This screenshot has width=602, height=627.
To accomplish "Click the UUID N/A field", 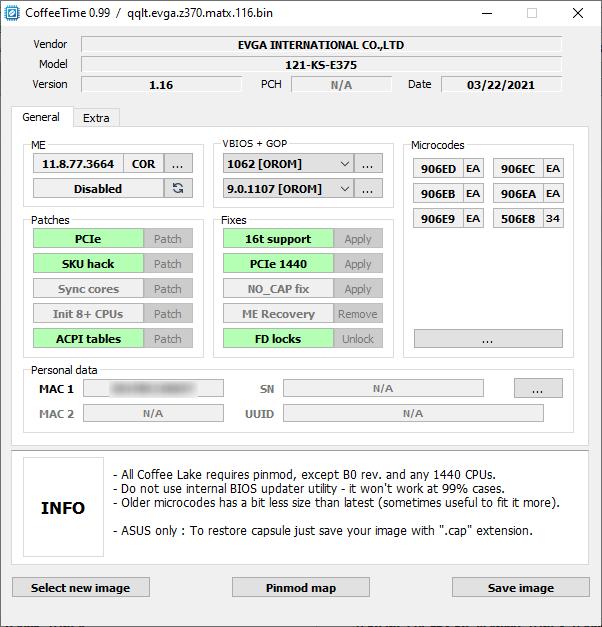I will pos(413,413).
